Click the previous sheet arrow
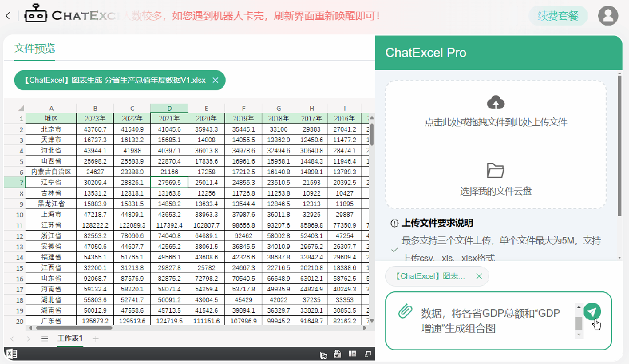The image size is (629, 364). (x=12, y=339)
